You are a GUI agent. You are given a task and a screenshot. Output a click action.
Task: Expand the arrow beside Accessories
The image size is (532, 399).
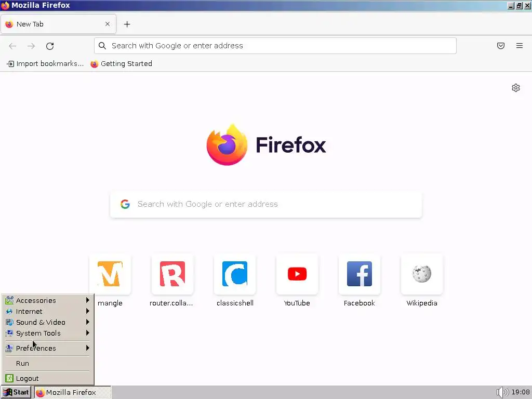[87, 300]
